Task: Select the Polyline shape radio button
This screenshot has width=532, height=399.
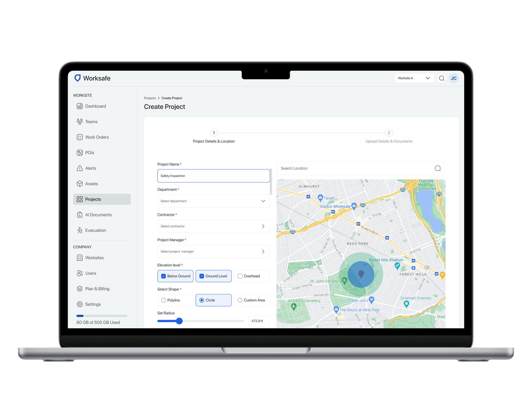Action: pyautogui.click(x=163, y=300)
